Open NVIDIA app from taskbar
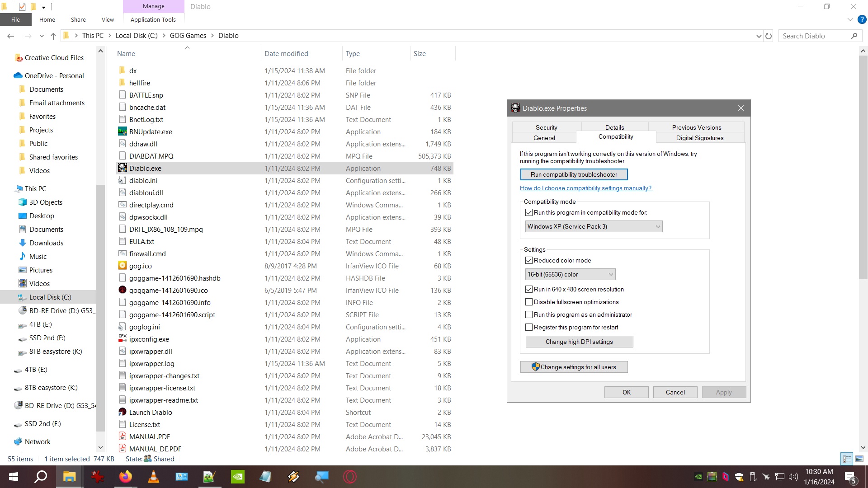Image resolution: width=868 pixels, height=488 pixels. click(238, 477)
